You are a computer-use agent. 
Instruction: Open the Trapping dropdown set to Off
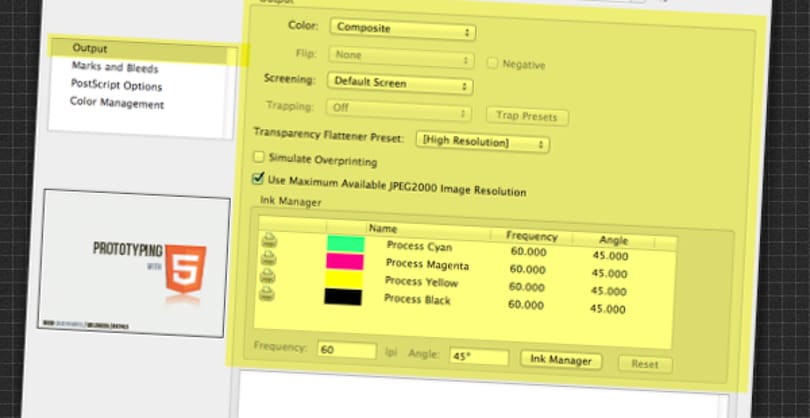coord(398,110)
